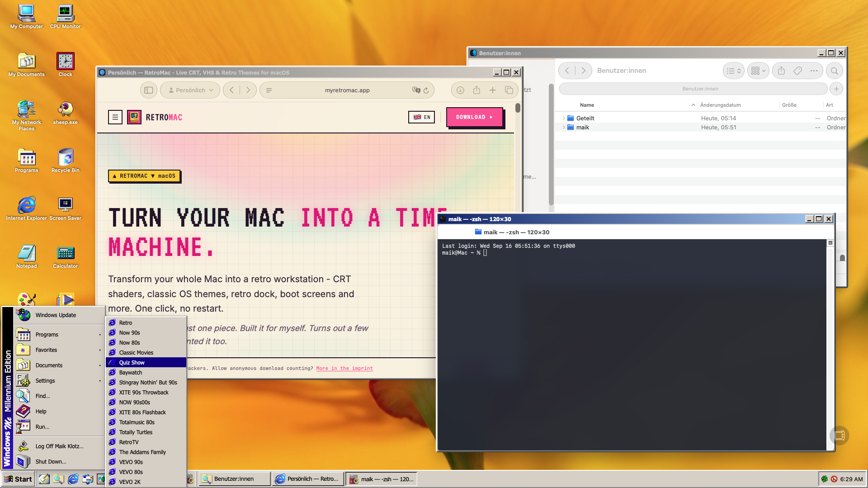Viewport: 868px width, 488px height.
Task: Click the RETROMAC logo on the website
Action: click(x=155, y=117)
